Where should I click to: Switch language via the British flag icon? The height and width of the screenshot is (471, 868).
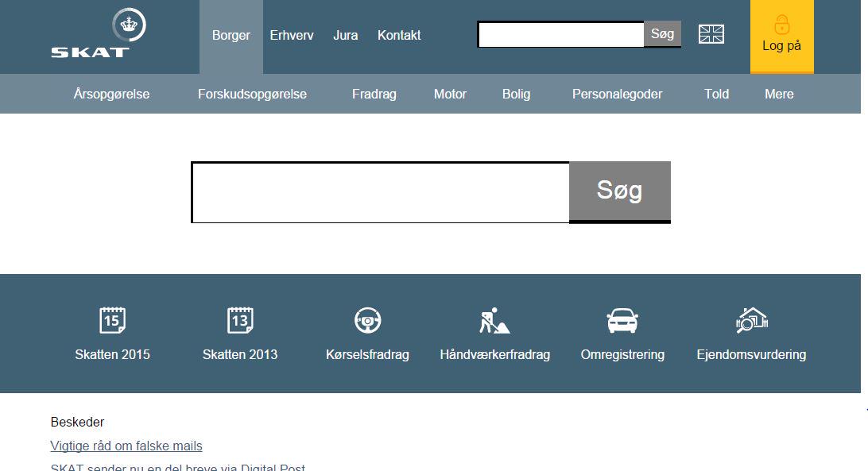(711, 34)
